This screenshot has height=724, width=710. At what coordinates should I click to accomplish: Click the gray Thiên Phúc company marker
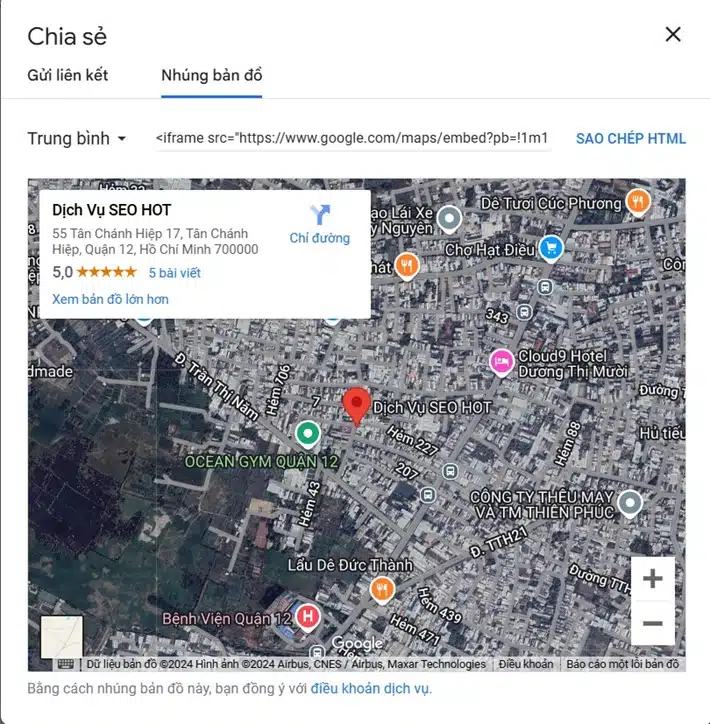coord(630,503)
